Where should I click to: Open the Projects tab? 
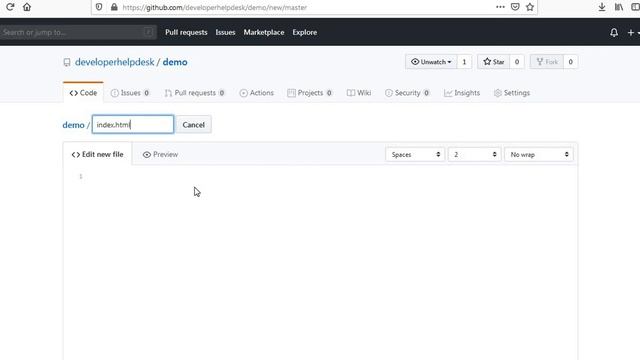[x=309, y=93]
